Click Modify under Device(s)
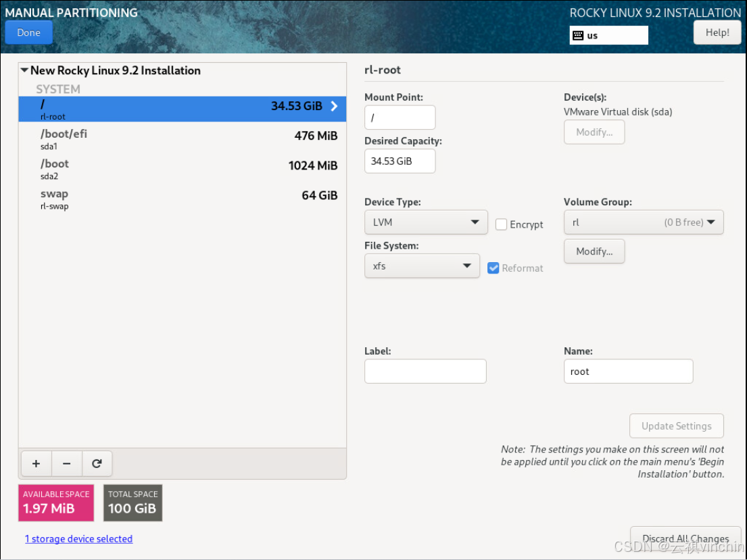The width and height of the screenshot is (747, 560). point(594,132)
